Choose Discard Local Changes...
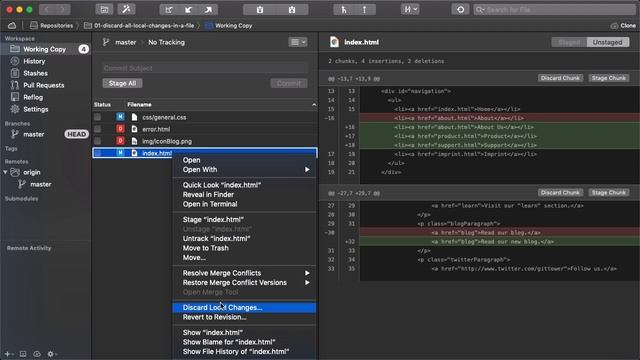Viewport: 640px width, 360px height. pos(244,308)
